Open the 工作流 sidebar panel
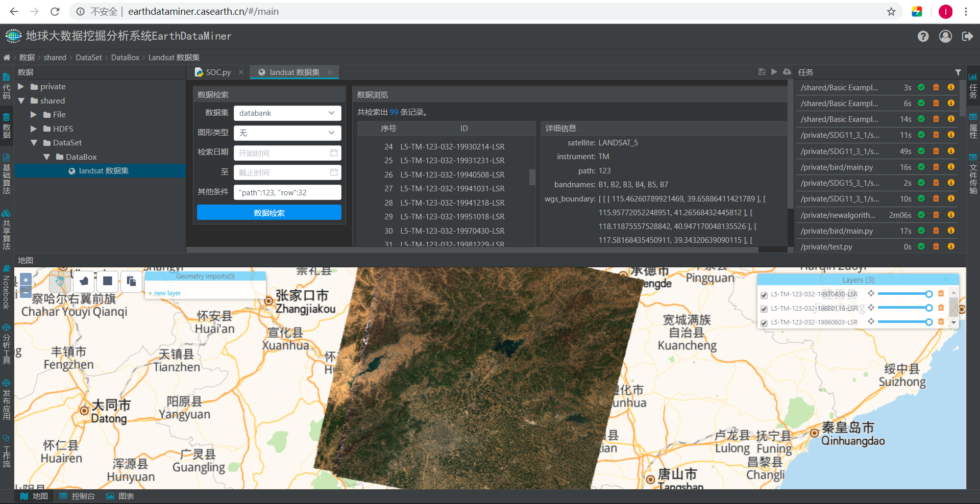The image size is (980, 504). click(7, 451)
